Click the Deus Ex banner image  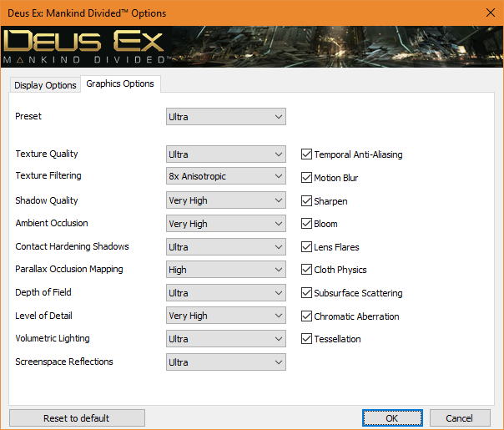tap(252, 47)
